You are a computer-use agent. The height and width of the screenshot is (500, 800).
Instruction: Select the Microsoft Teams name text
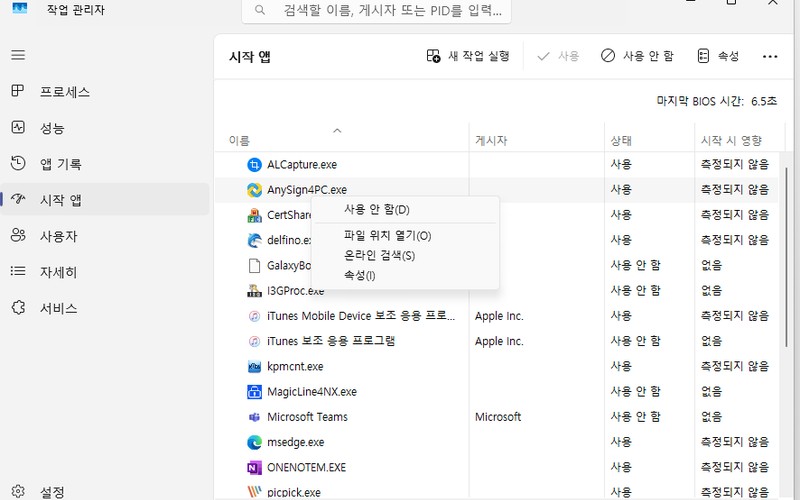[x=307, y=417]
